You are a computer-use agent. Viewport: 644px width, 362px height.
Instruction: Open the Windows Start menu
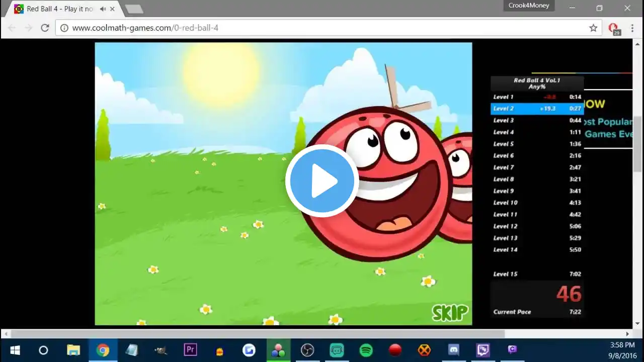tap(15, 350)
